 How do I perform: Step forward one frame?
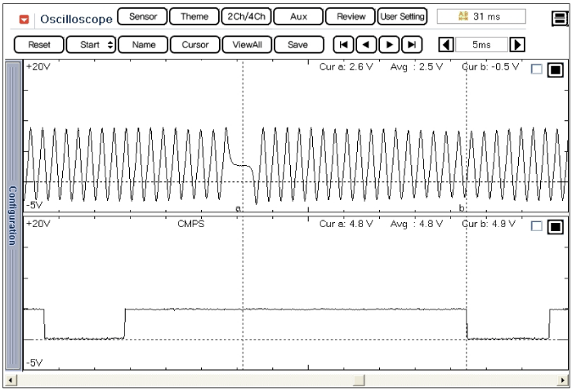pyautogui.click(x=389, y=45)
